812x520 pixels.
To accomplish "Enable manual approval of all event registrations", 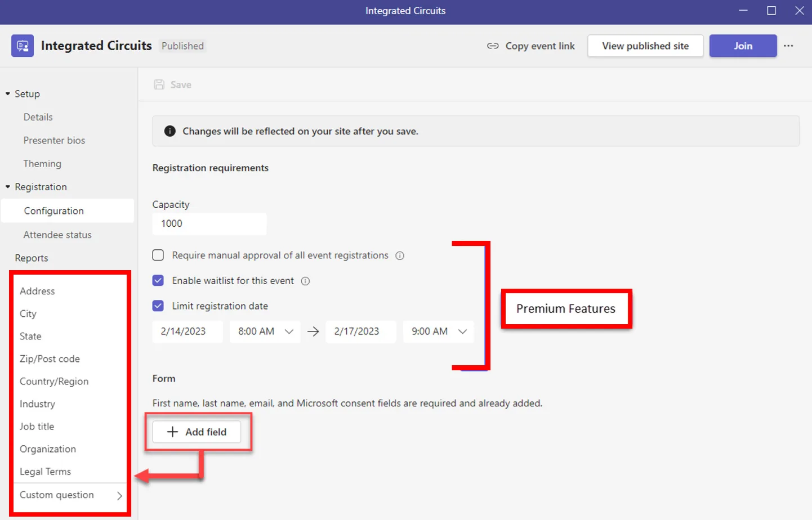I will click(x=158, y=255).
